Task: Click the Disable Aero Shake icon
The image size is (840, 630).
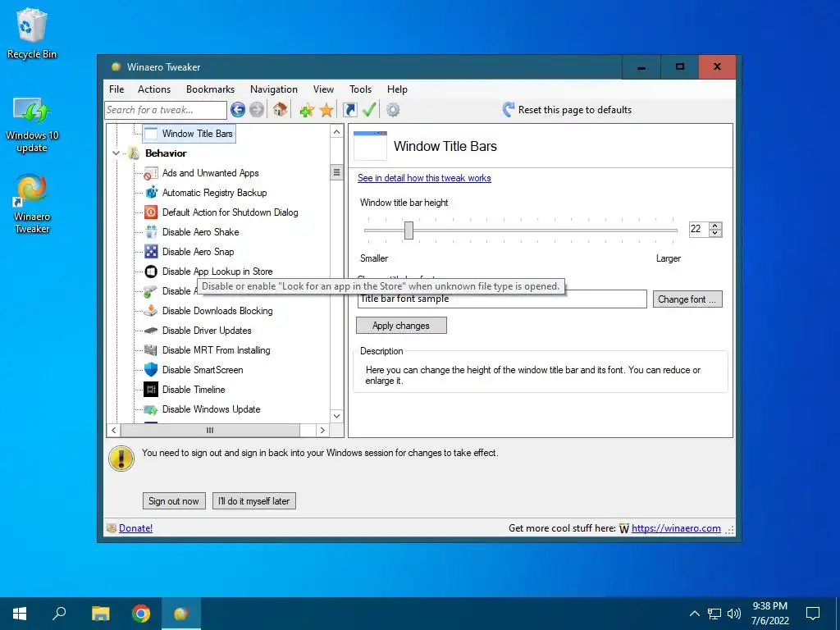Action: [x=151, y=232]
